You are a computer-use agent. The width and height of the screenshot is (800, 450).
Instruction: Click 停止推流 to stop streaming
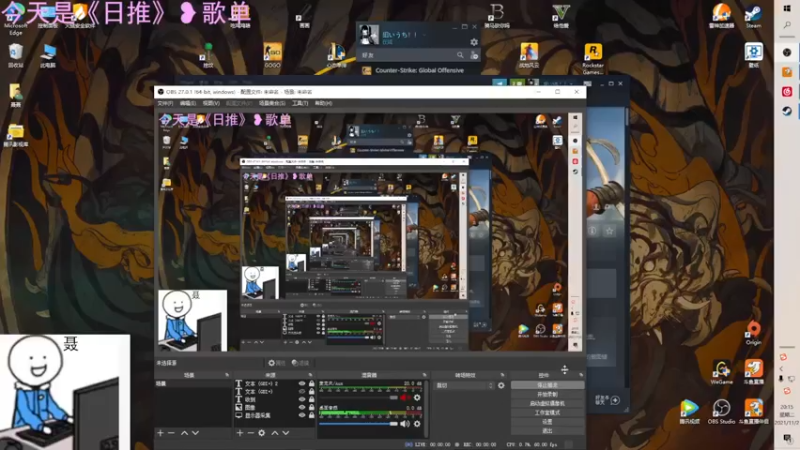pyautogui.click(x=547, y=385)
